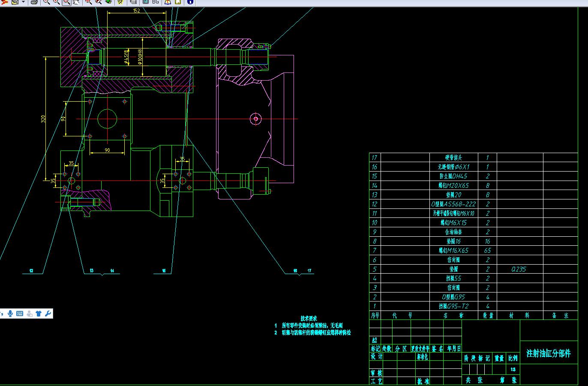Click the microphone voice input icon
Image resolution: width=588 pixels, height=386 pixels.
pyautogui.click(x=10, y=314)
